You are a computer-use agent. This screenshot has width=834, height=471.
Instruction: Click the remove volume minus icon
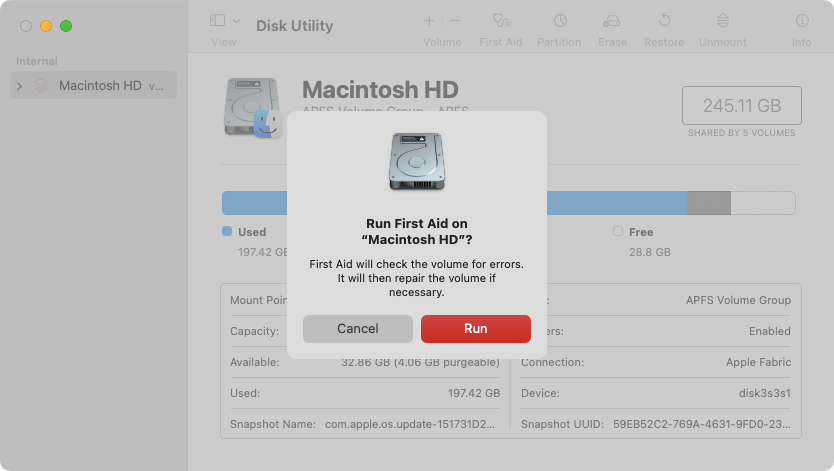[x=455, y=21]
